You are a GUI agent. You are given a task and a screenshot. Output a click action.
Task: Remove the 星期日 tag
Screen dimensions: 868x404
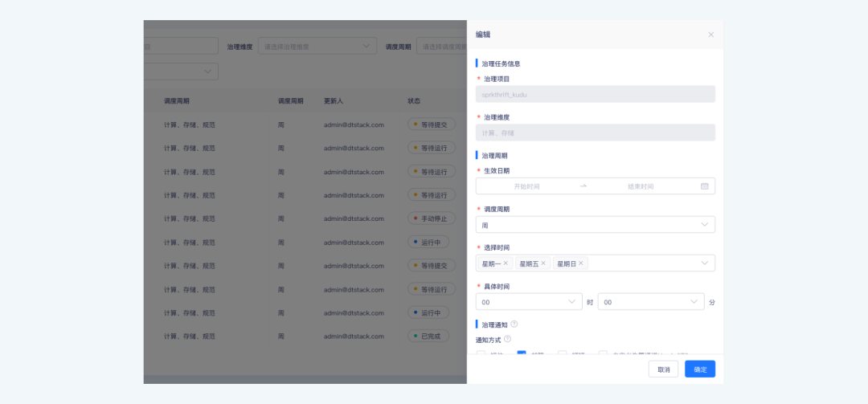(x=581, y=263)
